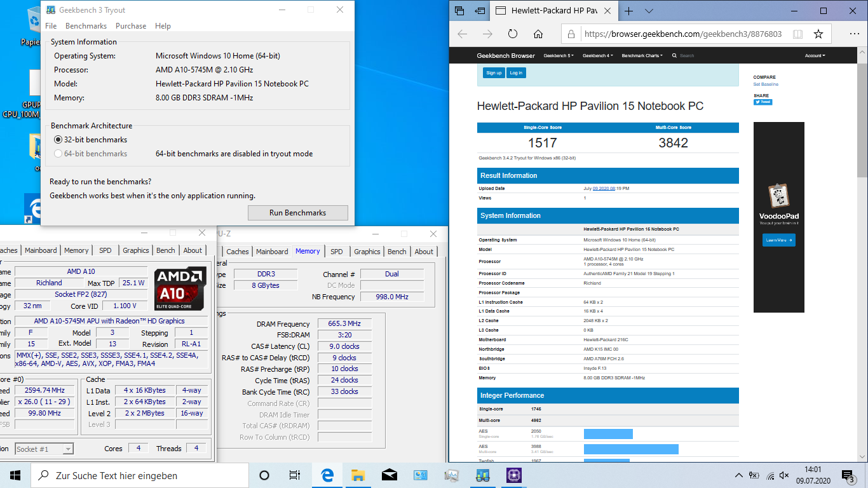Show tabs you've set aside in Edge
The image size is (868, 488).
459,11
